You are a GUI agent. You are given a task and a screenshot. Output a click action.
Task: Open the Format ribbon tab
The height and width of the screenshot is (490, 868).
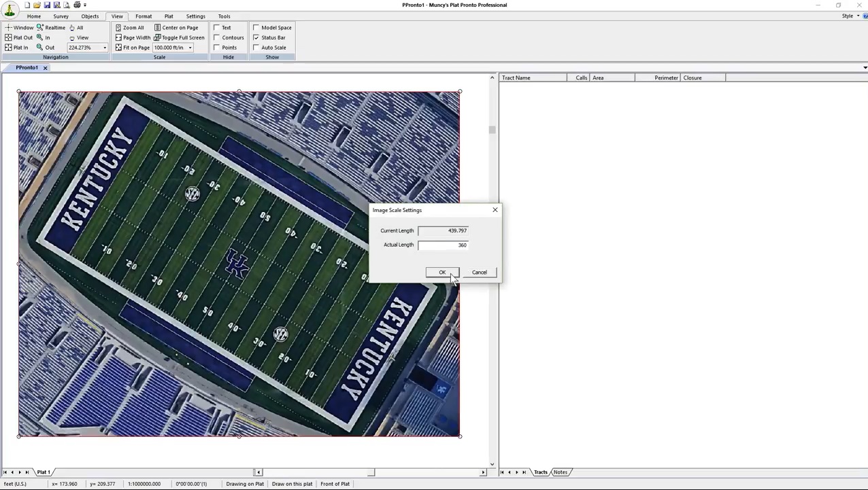click(144, 16)
